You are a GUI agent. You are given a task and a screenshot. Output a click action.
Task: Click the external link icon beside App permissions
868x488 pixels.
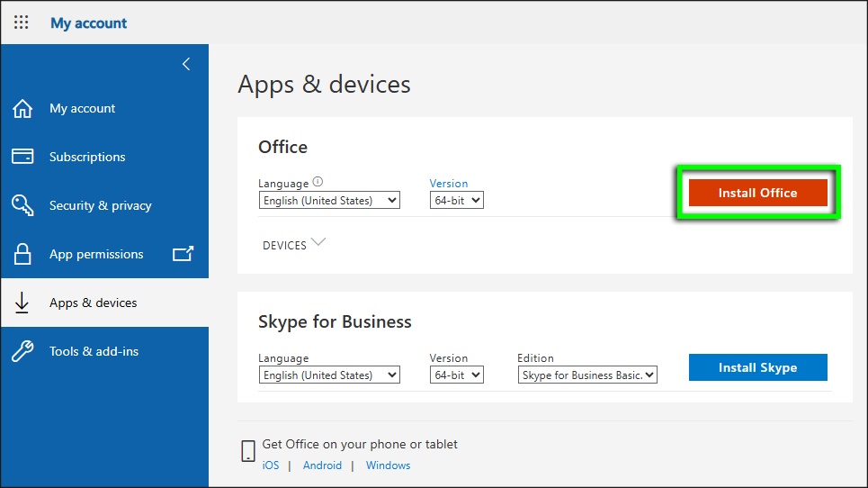(x=183, y=254)
